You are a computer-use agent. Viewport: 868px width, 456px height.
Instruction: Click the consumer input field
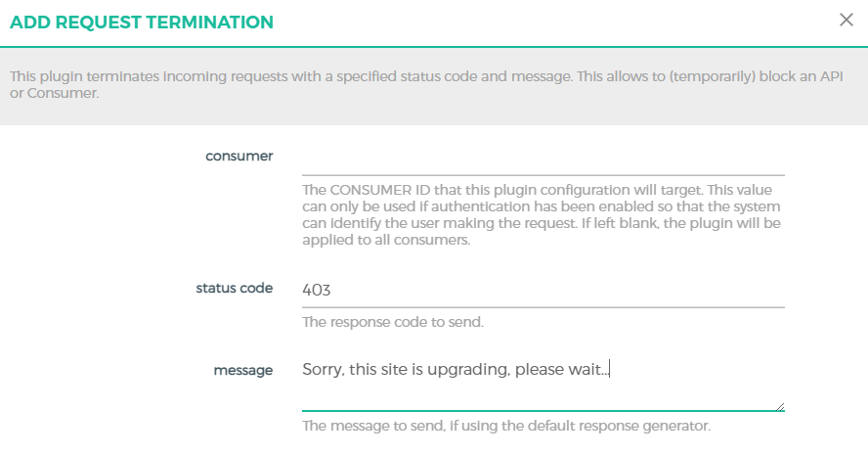[x=542, y=159]
